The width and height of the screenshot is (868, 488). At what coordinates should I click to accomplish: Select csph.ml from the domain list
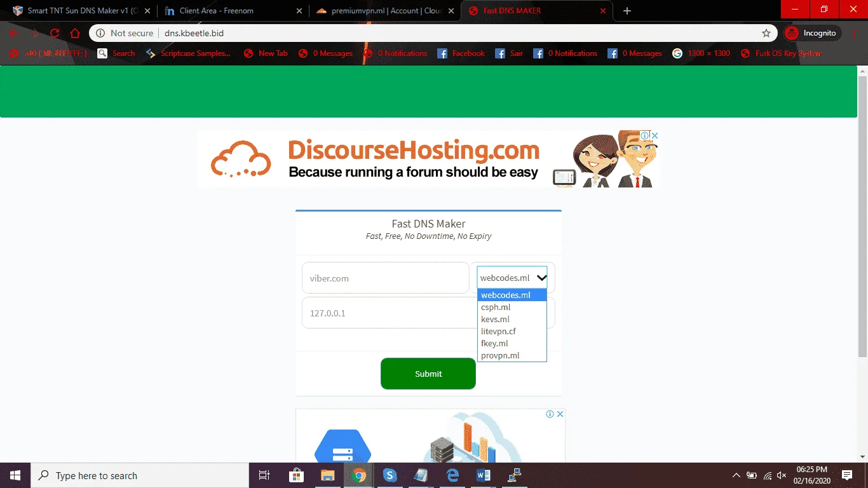512,307
